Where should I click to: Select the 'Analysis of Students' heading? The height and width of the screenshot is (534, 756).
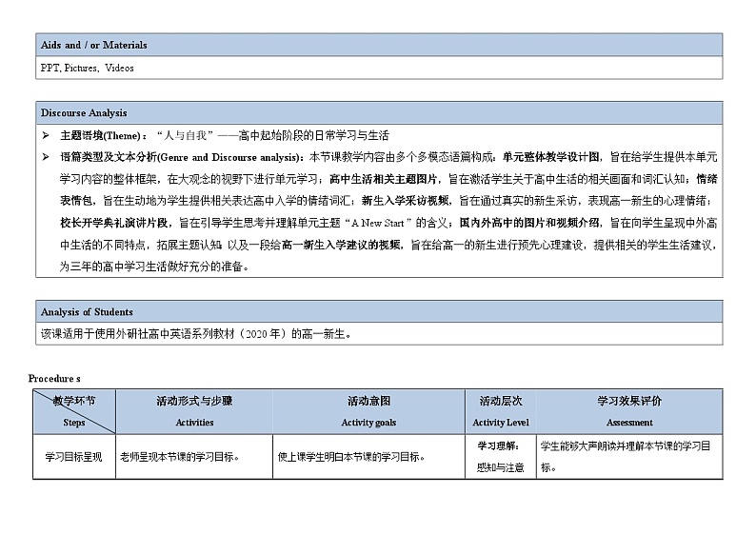87,312
